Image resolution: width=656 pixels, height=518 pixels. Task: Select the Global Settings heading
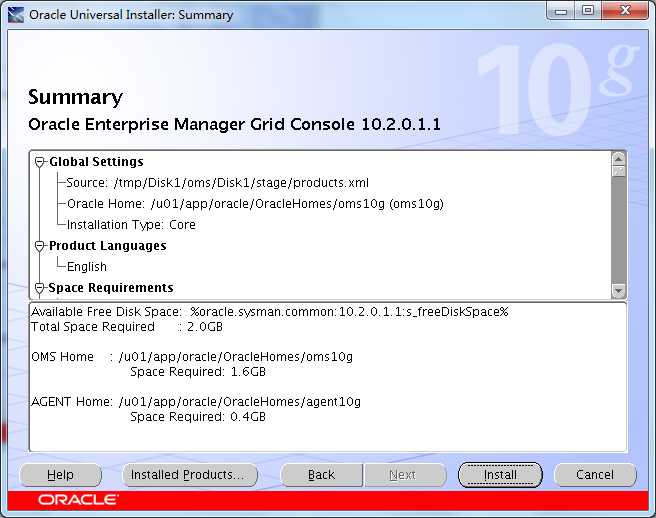click(96, 162)
